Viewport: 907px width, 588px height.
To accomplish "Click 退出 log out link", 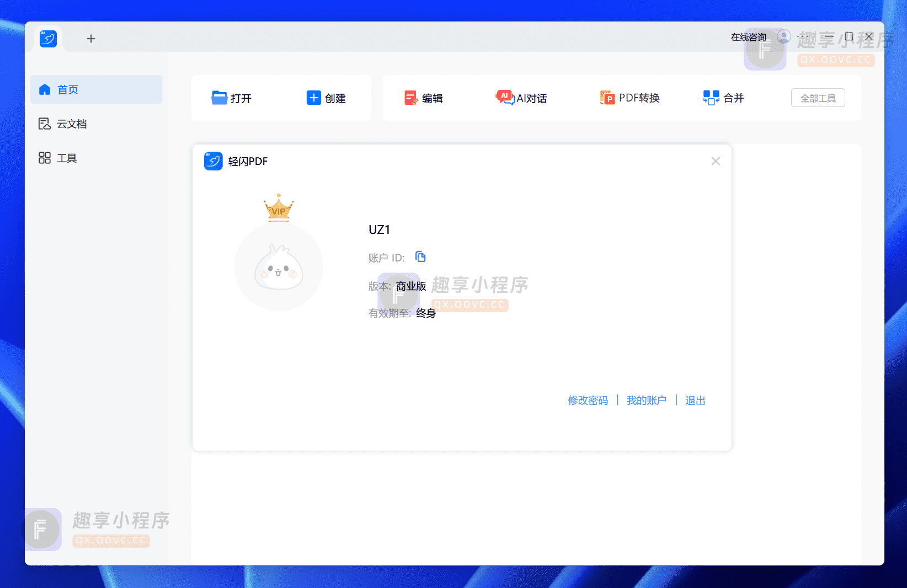I will coord(695,400).
